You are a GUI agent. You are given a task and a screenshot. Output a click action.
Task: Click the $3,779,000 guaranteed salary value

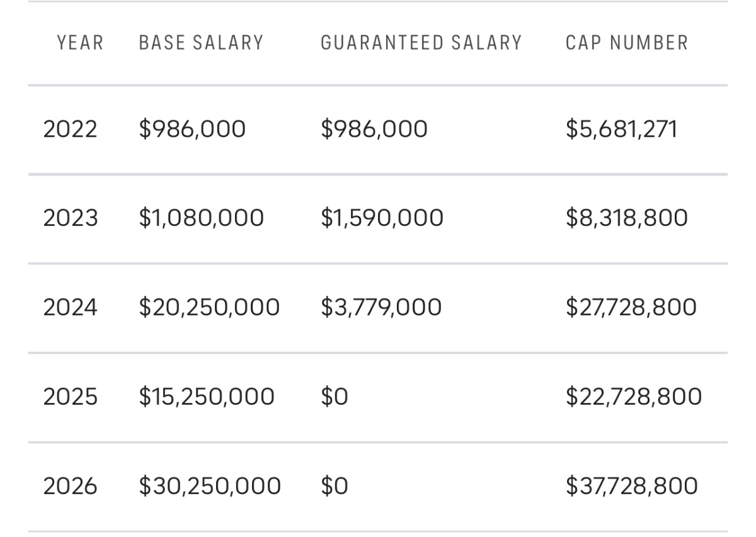click(381, 307)
